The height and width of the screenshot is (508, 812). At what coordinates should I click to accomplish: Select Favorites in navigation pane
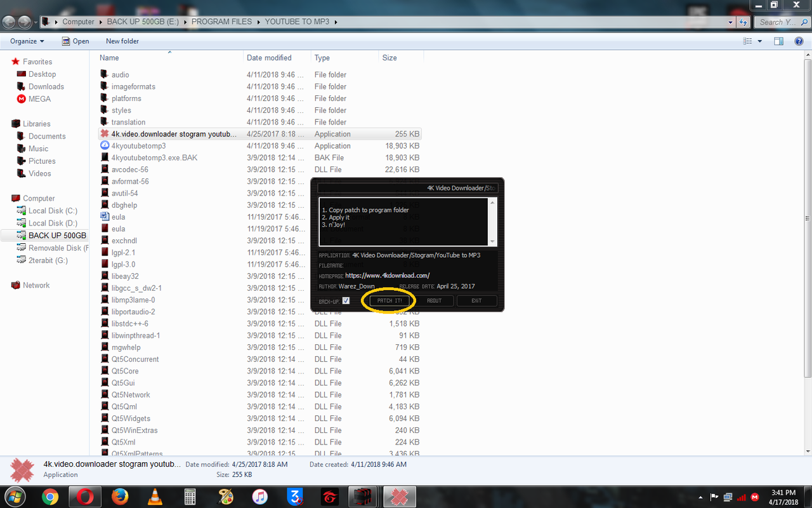(37, 62)
